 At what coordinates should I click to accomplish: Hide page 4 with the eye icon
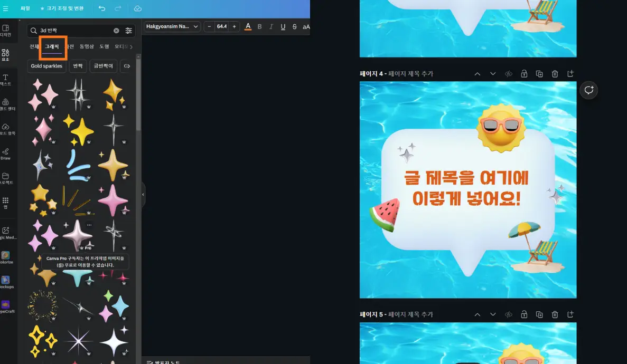(x=508, y=73)
